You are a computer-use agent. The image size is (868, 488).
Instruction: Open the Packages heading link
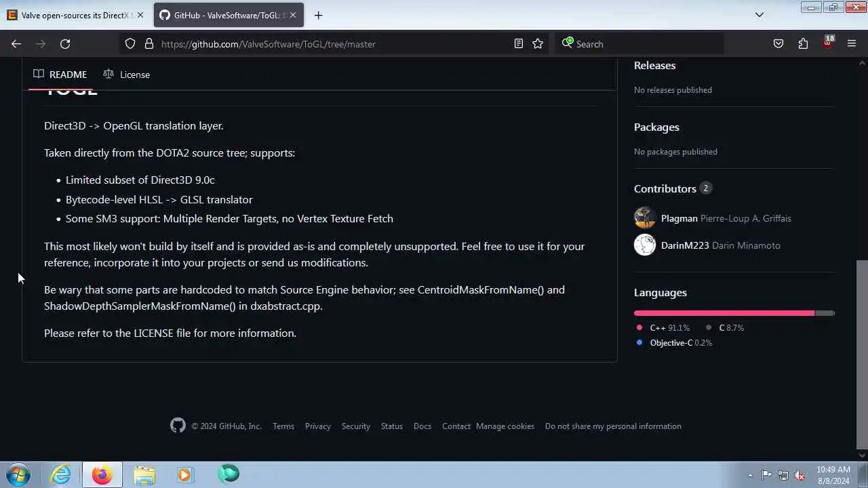pyautogui.click(x=656, y=127)
